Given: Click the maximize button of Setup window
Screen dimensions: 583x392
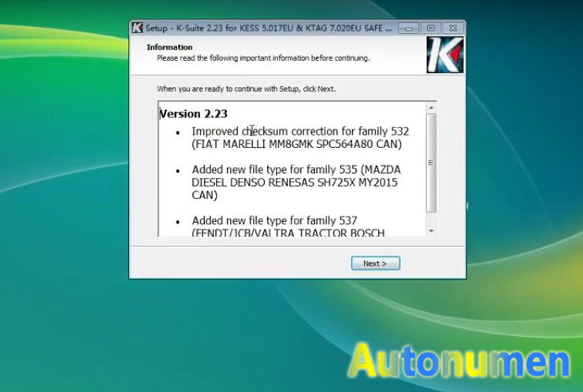Looking at the screenshot, I should click(431, 28).
